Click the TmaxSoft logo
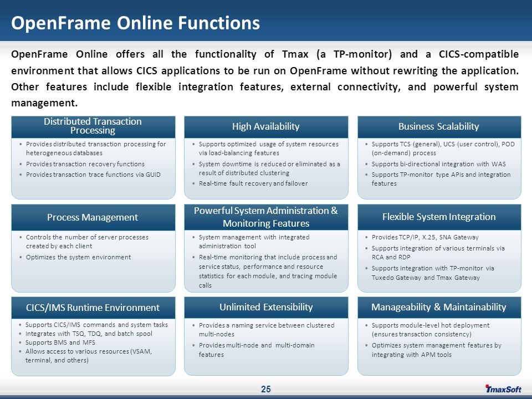Screen dimensions: 532x399 [x=503, y=389]
